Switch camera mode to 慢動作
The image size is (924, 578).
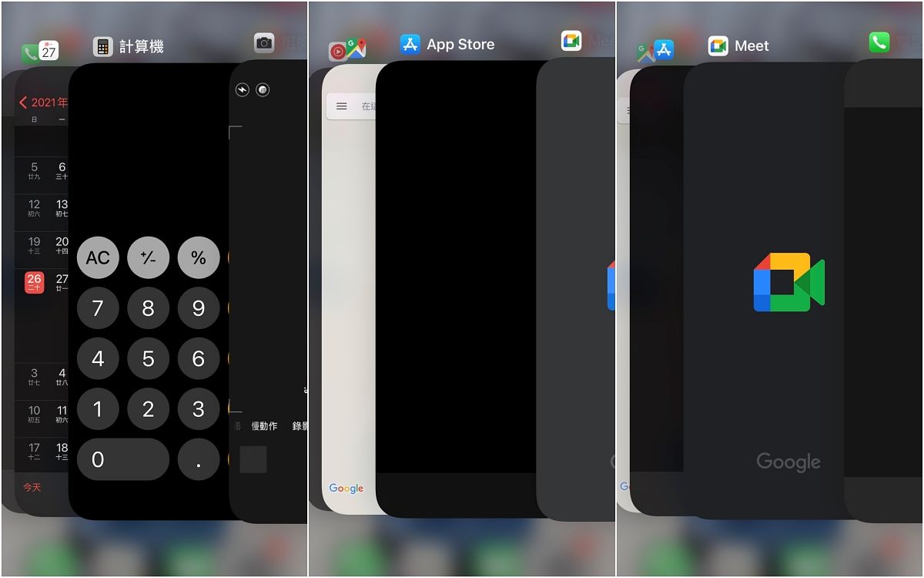tap(264, 426)
